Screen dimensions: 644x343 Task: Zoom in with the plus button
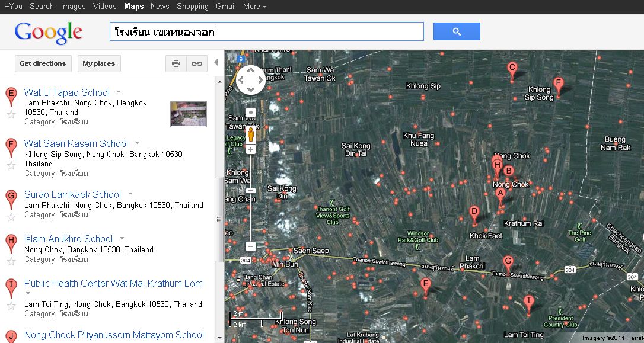[250, 149]
